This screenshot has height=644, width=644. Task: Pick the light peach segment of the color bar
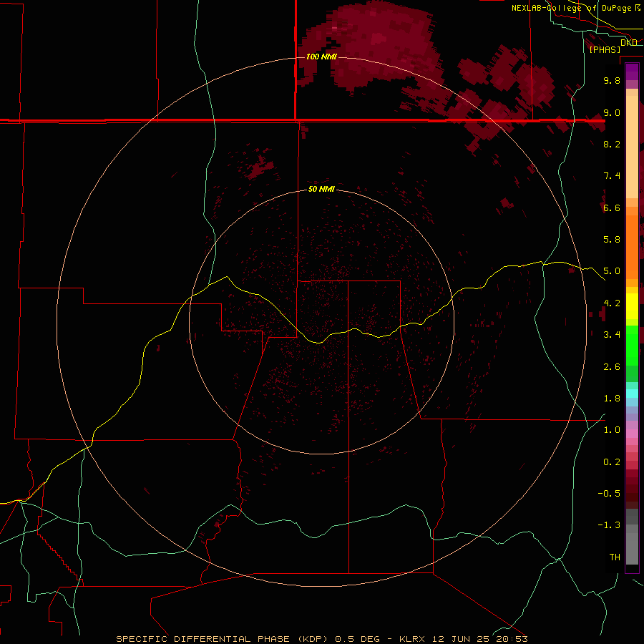632,147
